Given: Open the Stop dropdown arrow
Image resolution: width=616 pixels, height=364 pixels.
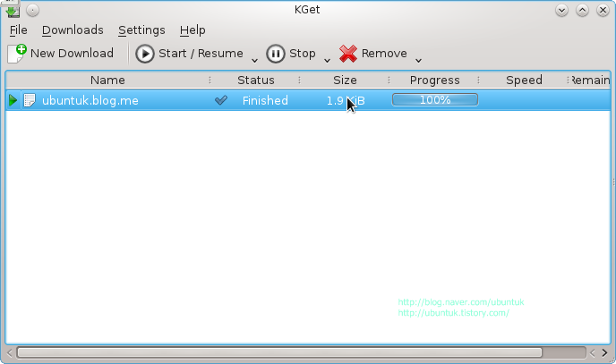Looking at the screenshot, I should coord(327,60).
